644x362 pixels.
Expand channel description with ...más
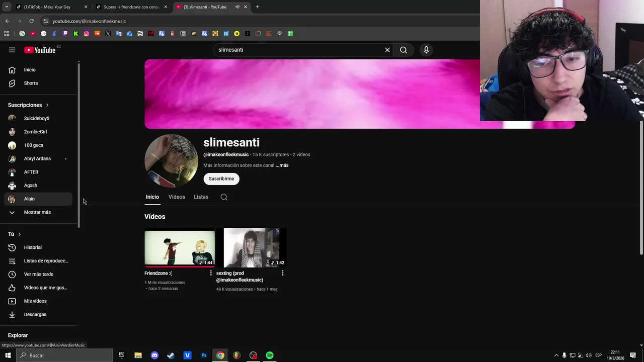(x=282, y=165)
